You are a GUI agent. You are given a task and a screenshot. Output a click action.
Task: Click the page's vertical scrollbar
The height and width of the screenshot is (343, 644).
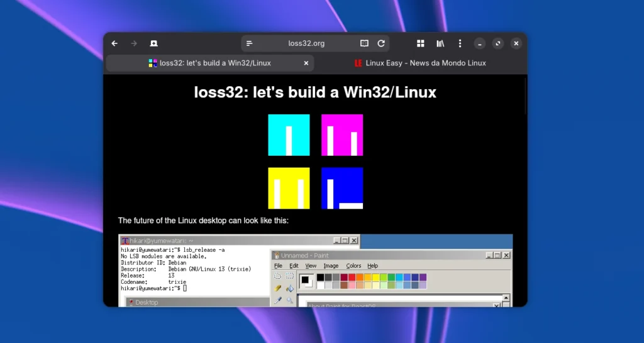click(525, 94)
